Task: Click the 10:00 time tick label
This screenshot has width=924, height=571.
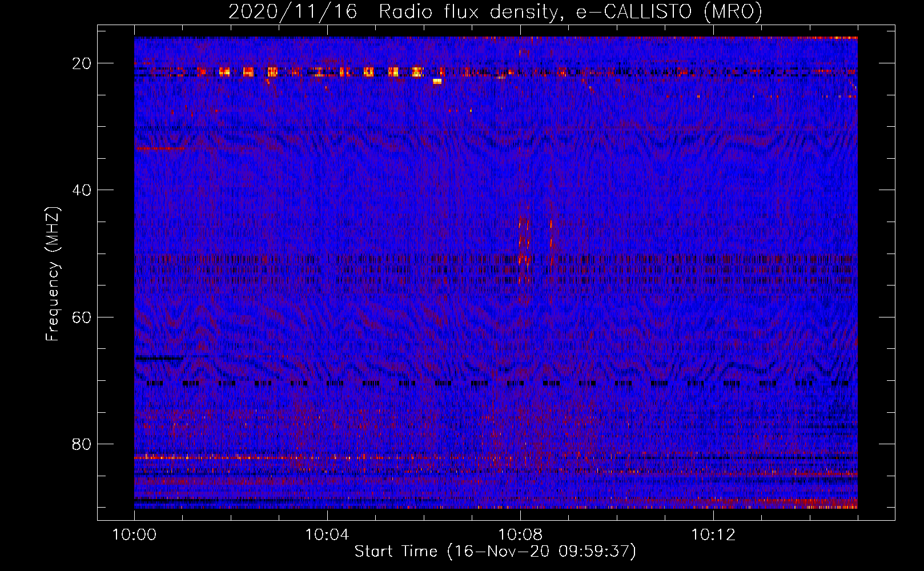Action: click(134, 535)
